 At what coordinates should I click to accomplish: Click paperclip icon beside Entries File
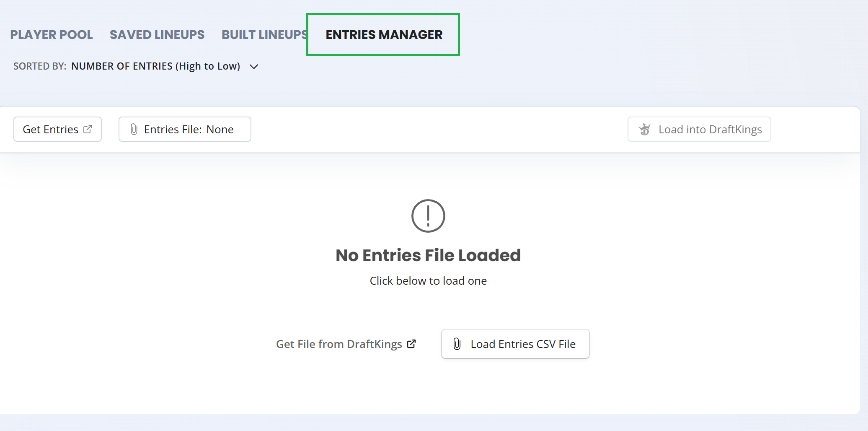pyautogui.click(x=134, y=129)
